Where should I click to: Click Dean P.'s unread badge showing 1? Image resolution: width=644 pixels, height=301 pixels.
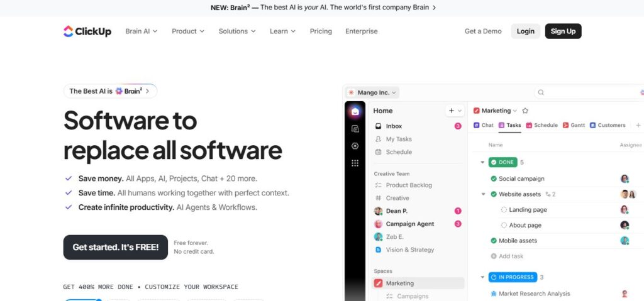(x=458, y=211)
